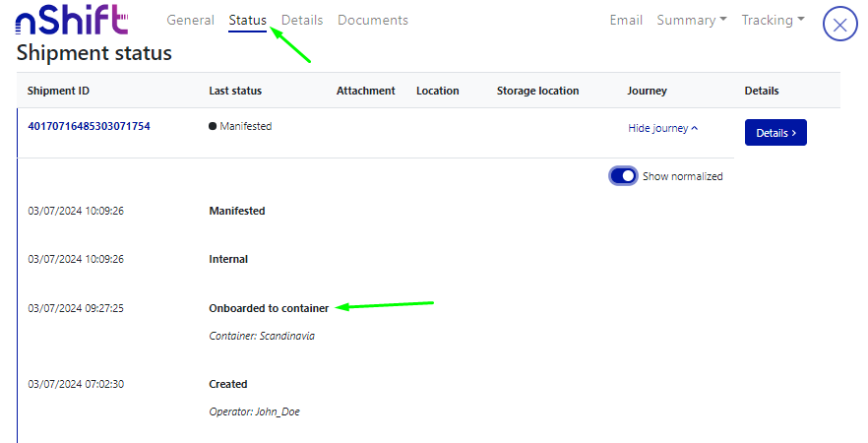This screenshot has width=868, height=443.
Task: Open the Documents tab
Action: tap(372, 20)
